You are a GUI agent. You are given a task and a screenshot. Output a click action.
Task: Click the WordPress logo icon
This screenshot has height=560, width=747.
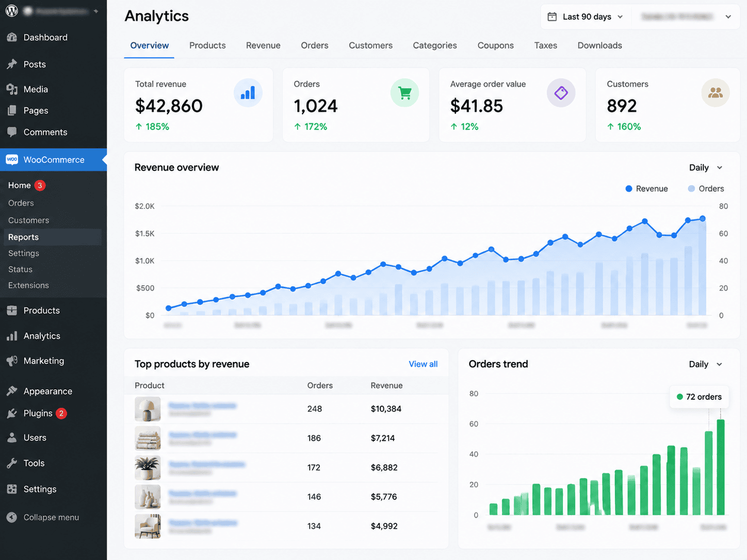(x=12, y=10)
